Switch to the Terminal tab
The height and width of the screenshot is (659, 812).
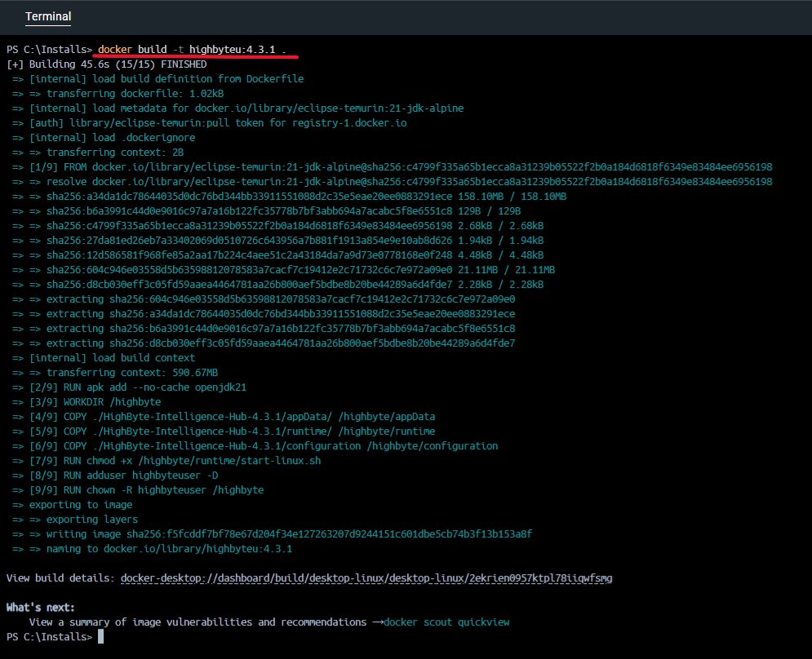point(48,16)
